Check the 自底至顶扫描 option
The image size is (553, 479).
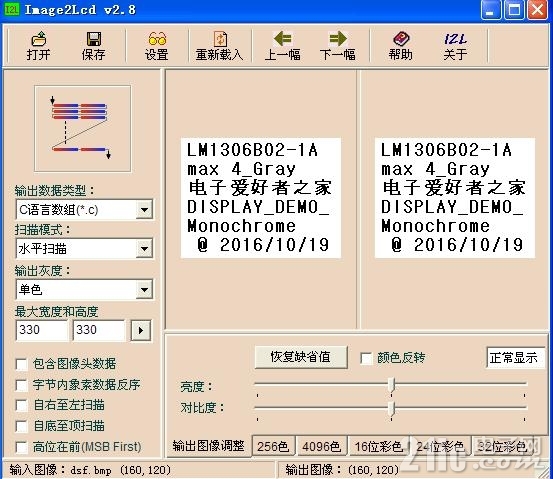point(22,426)
